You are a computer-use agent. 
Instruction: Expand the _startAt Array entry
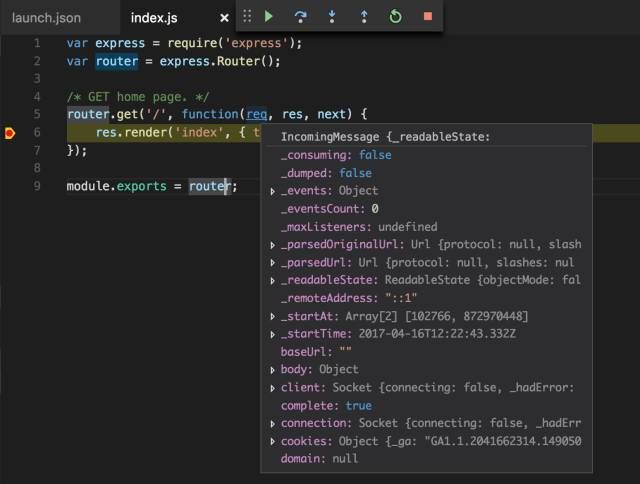273,317
